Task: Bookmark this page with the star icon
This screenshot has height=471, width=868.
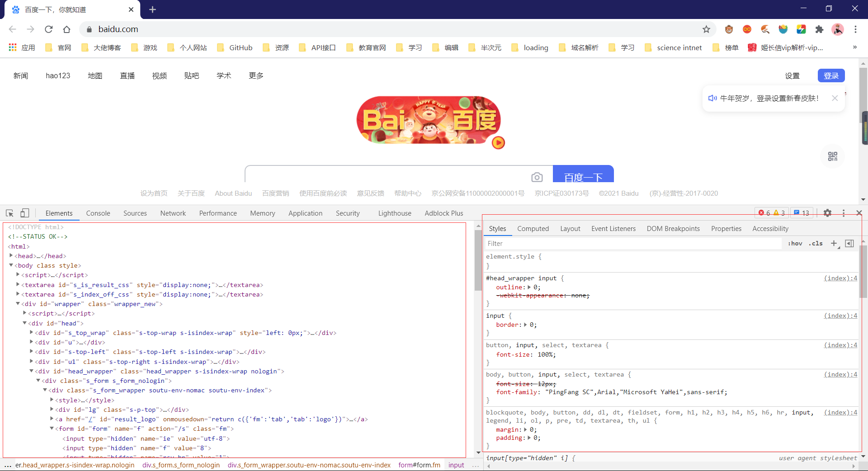Action: (x=706, y=29)
